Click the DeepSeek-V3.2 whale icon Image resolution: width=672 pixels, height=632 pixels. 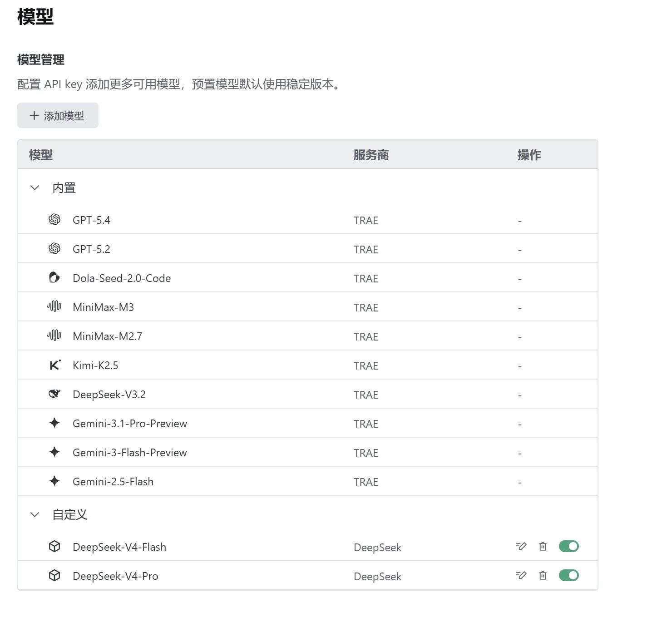click(54, 394)
